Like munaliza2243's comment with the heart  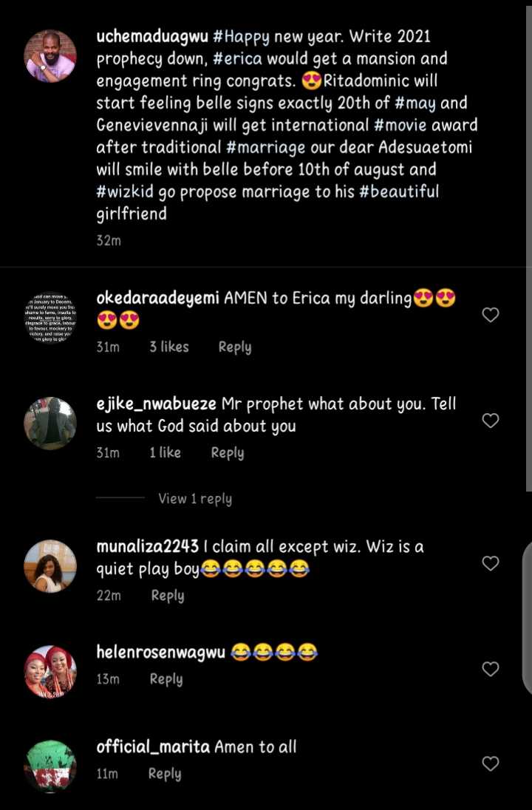point(491,563)
